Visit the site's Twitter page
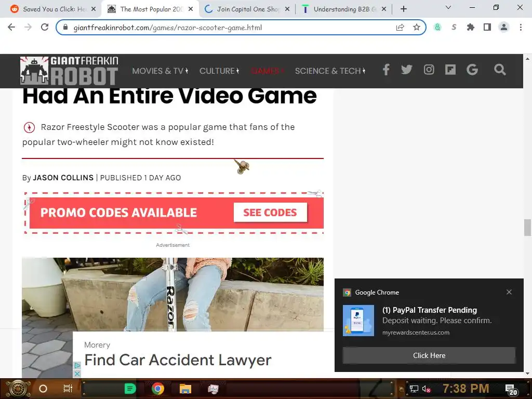The height and width of the screenshot is (399, 532). pos(406,70)
